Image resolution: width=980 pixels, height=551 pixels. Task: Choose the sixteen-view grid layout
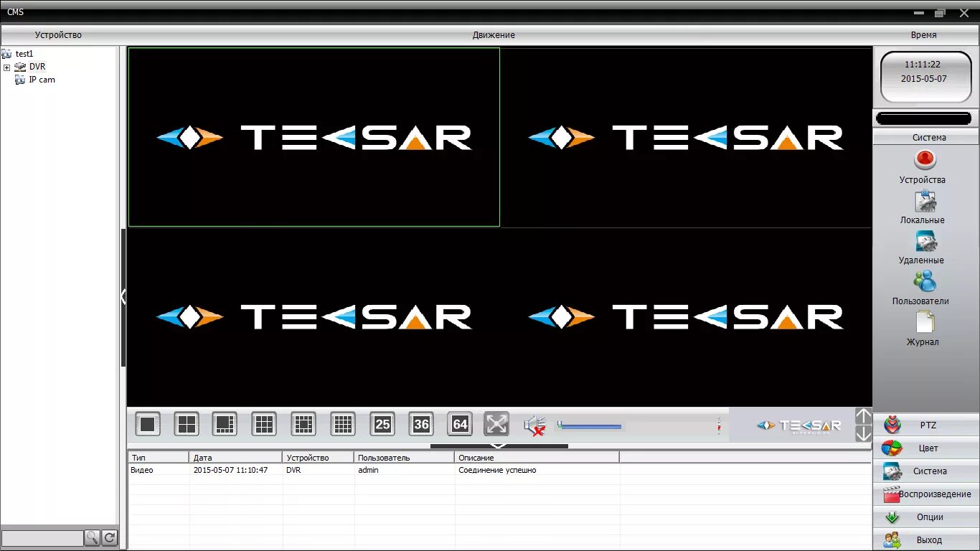point(303,424)
